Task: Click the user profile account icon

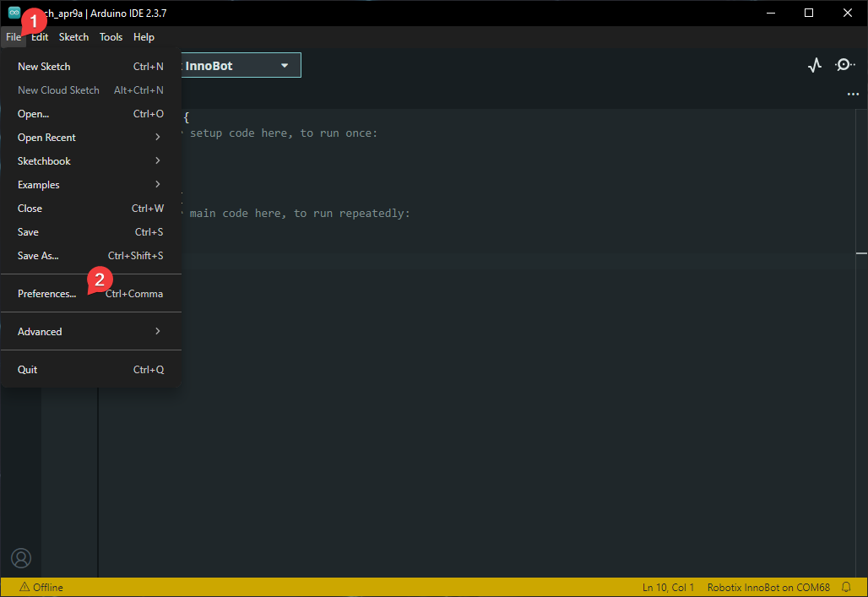Action: point(21,558)
